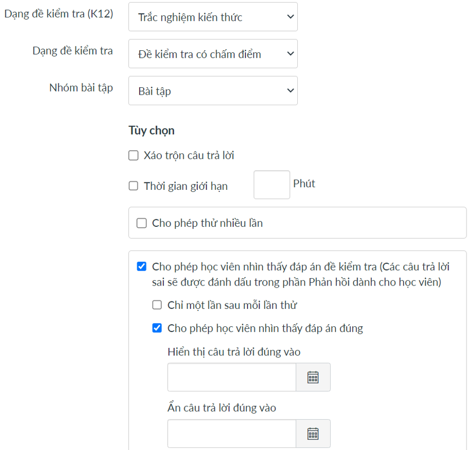Click the 'Xáo trộn câu trả lời' label text
This screenshot has width=476, height=450.
189,155
